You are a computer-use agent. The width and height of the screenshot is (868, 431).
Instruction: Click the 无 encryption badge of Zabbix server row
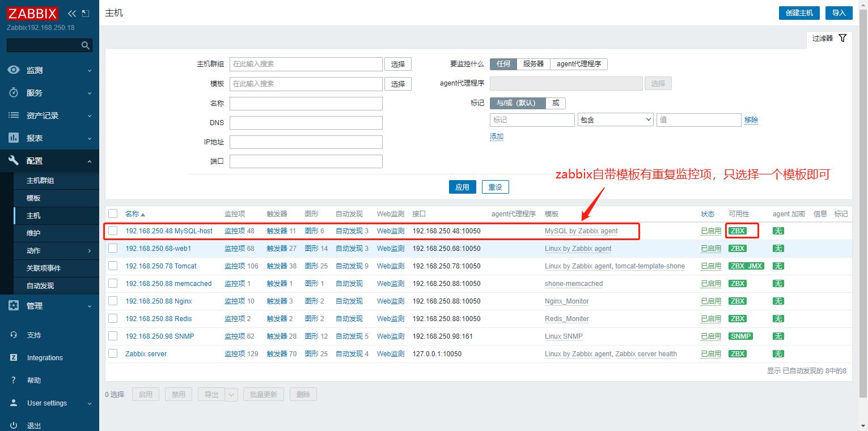778,353
